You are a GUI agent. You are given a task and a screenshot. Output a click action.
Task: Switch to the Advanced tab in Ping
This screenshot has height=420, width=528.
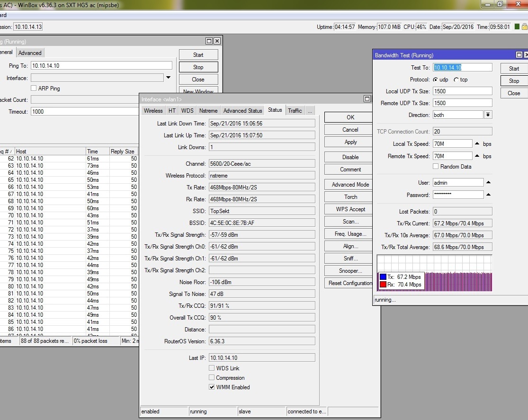tap(30, 53)
